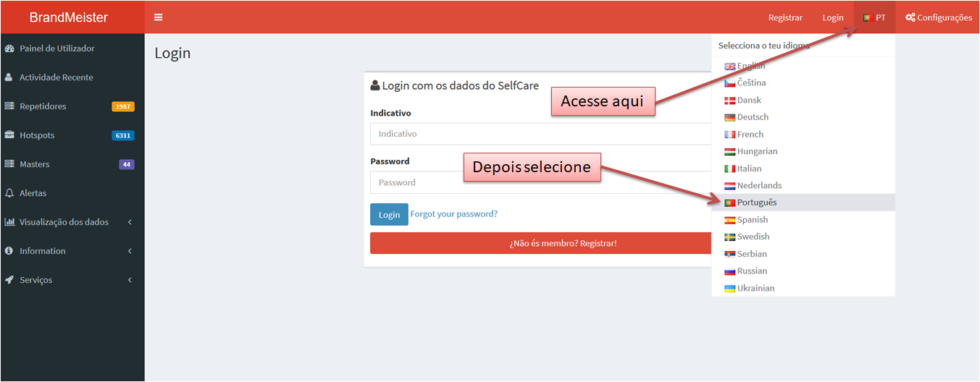The image size is (980, 382).
Task: Expand the Serviços submenu chevron
Action: pos(130,280)
